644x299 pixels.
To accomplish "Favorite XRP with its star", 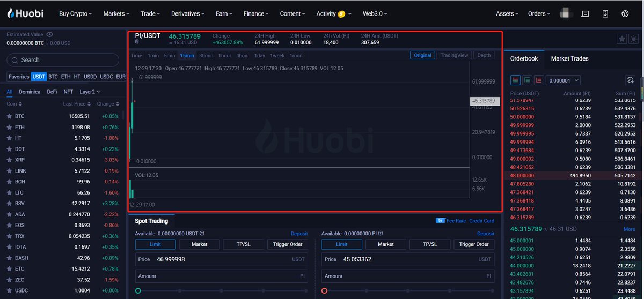I will coord(9,160).
